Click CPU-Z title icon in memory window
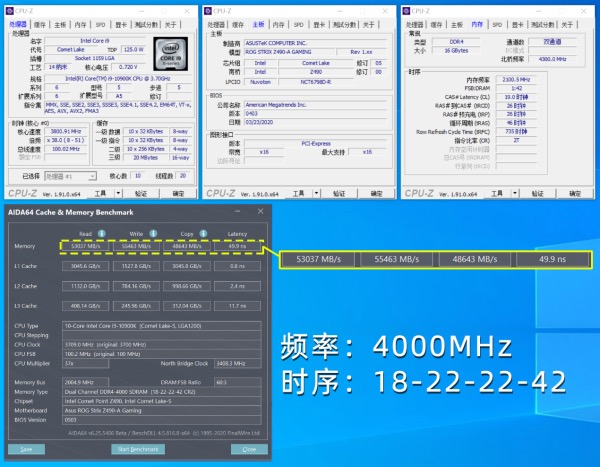This screenshot has height=467, width=600. [406, 11]
